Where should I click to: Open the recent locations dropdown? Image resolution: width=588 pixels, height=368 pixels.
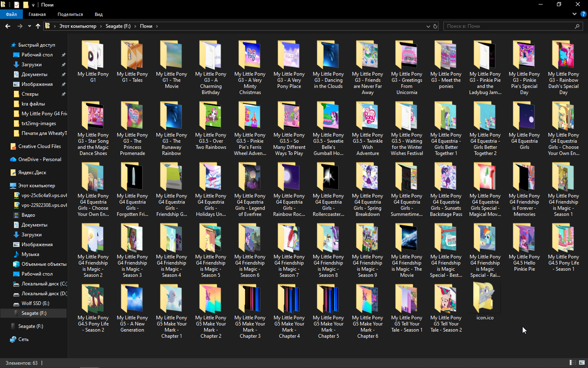point(29,26)
